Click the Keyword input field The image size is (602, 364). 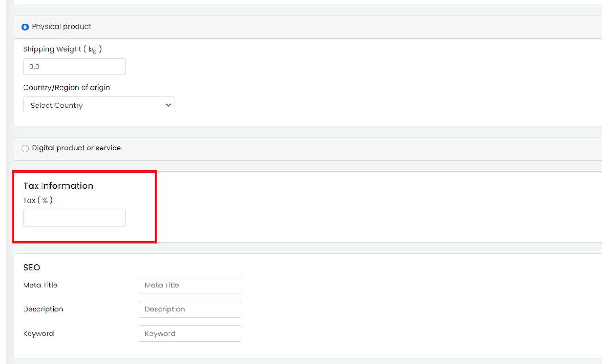[190, 334]
